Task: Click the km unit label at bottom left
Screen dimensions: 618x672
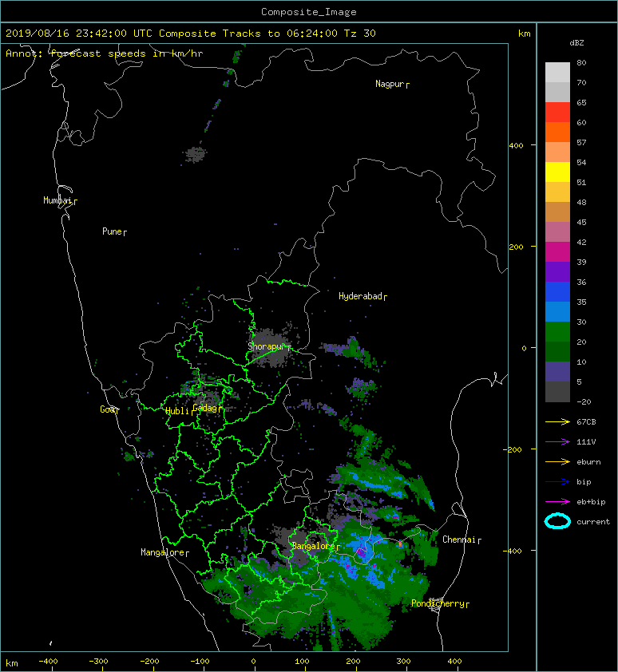Action: 12,663
